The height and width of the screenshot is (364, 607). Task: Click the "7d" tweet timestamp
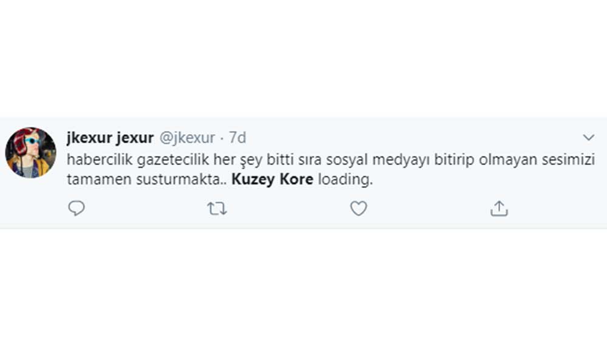237,138
